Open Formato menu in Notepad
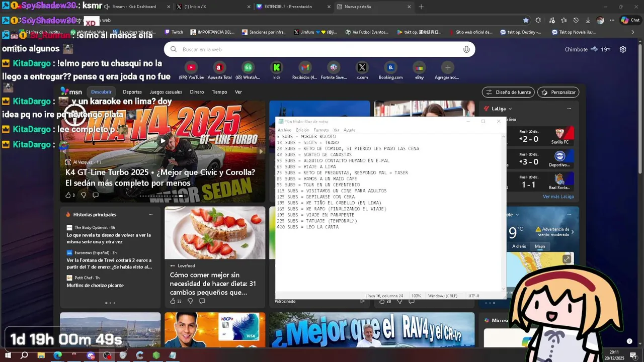Image resolution: width=644 pixels, height=362 pixels. 321,130
